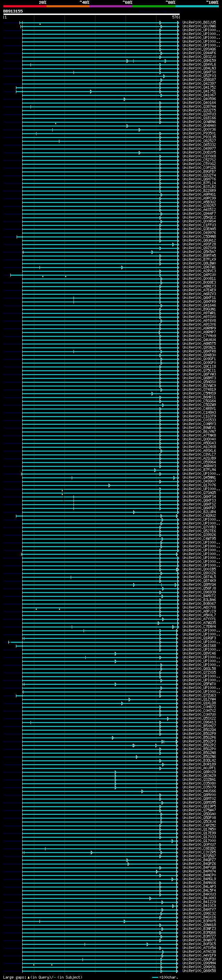222x980 pixels.
Task: Click hit label UniRef100_Q56FJ8
Action: 199,589
